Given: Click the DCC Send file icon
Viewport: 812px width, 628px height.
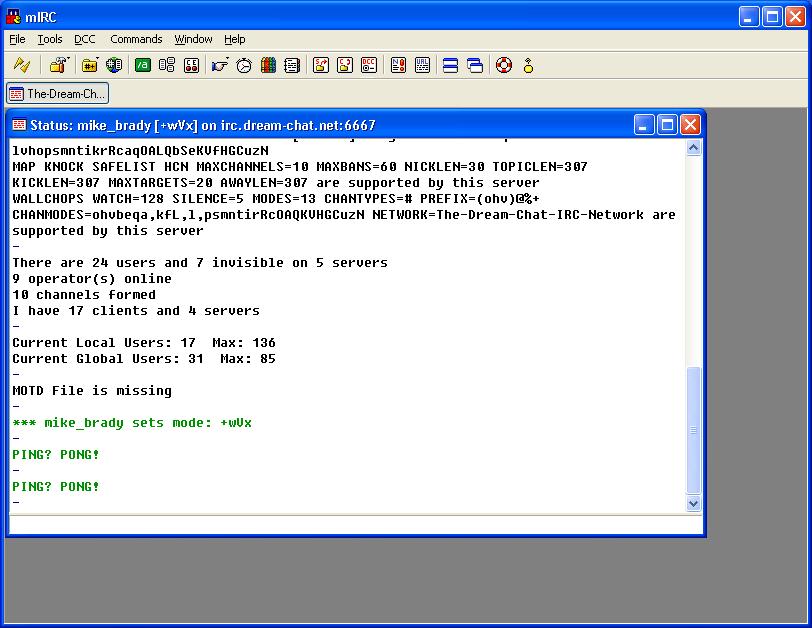Looking at the screenshot, I should [x=321, y=65].
